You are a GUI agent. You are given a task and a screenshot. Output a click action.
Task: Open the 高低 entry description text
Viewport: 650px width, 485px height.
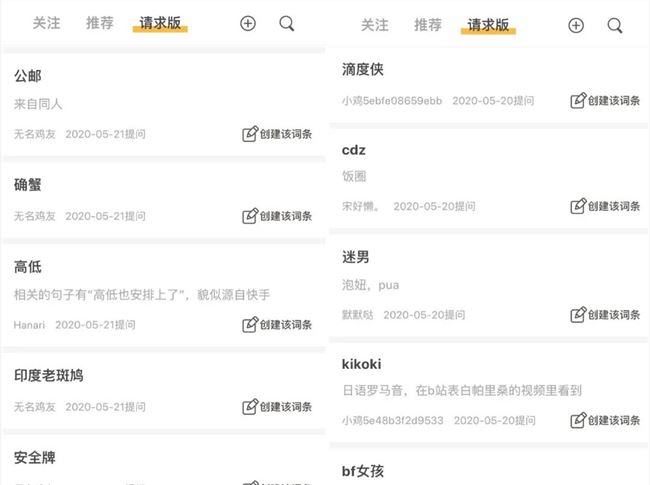click(x=142, y=295)
